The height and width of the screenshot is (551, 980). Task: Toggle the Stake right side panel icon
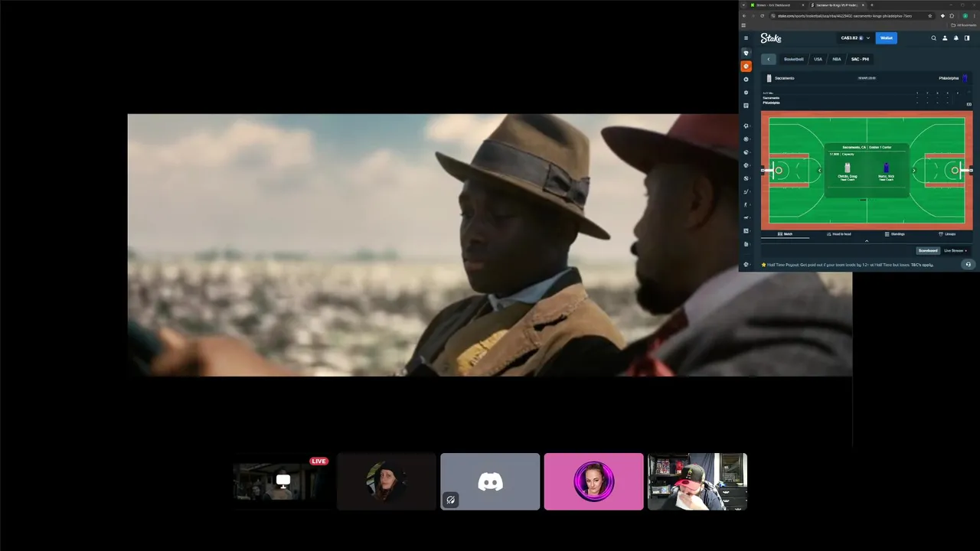coord(966,38)
